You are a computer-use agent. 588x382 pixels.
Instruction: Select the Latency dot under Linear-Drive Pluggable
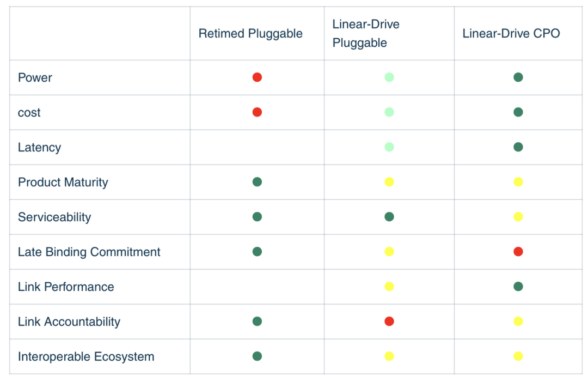click(389, 147)
